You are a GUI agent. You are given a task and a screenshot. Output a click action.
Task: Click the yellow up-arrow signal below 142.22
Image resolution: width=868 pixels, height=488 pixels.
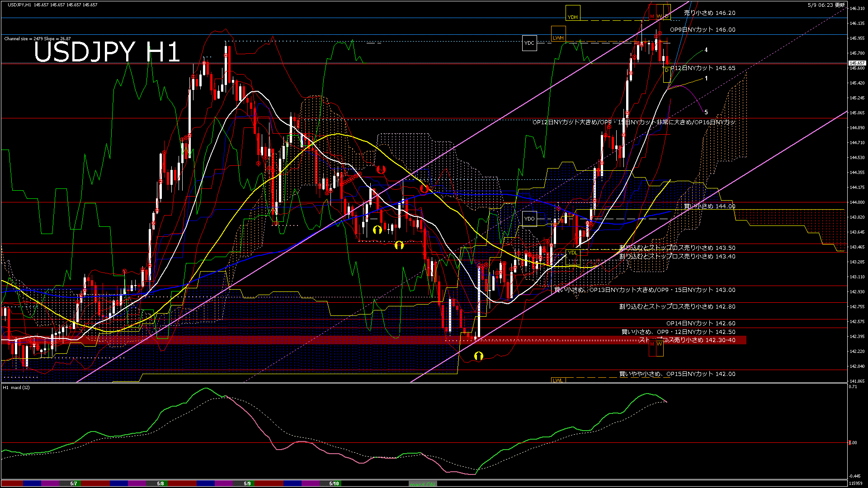click(478, 357)
